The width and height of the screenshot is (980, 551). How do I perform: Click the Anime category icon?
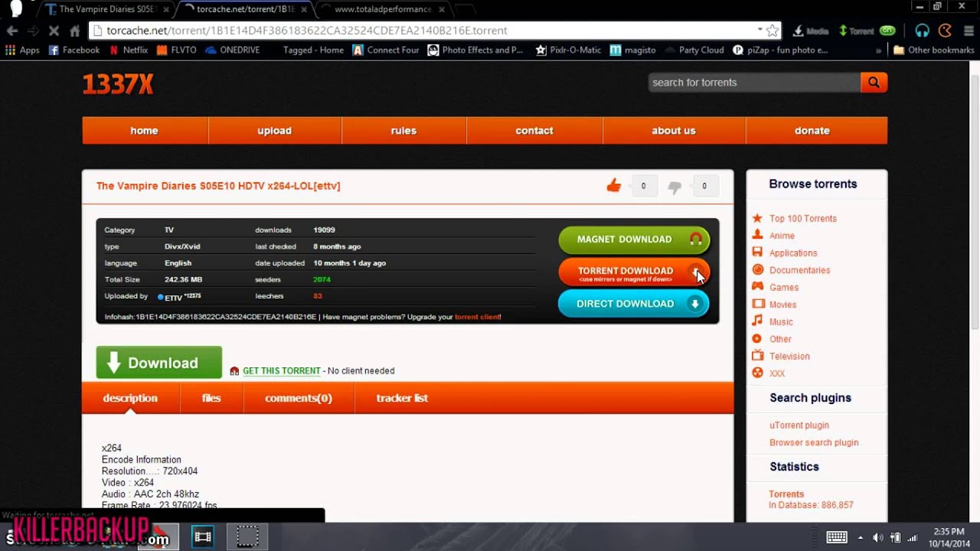[x=757, y=235]
